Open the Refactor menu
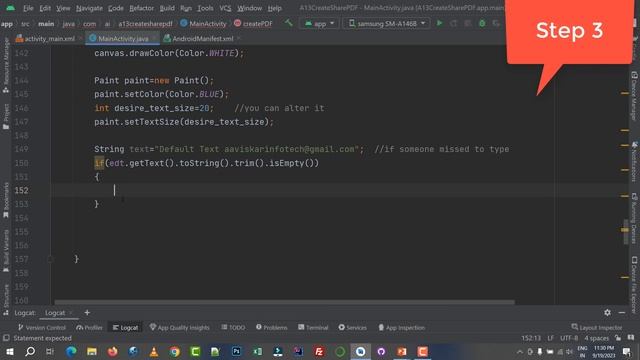Viewport: 640px width, 360px height. (x=141, y=8)
